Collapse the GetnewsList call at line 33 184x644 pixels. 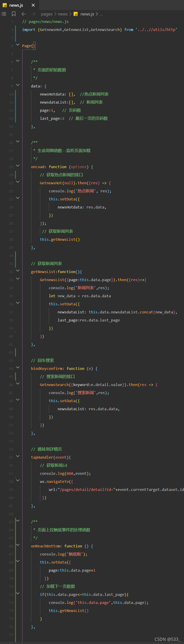click(18, 278)
